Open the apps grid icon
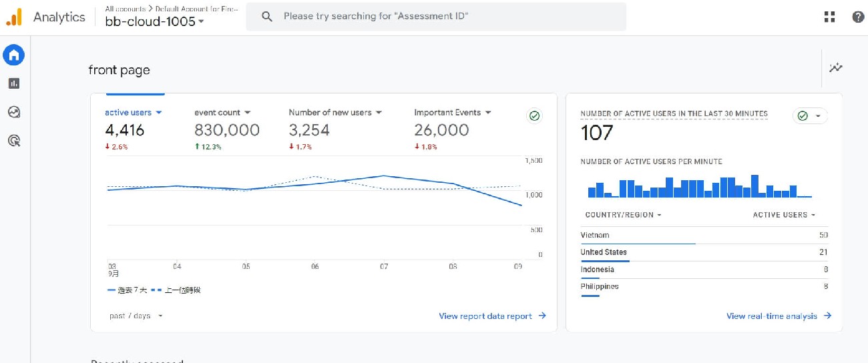 click(830, 17)
